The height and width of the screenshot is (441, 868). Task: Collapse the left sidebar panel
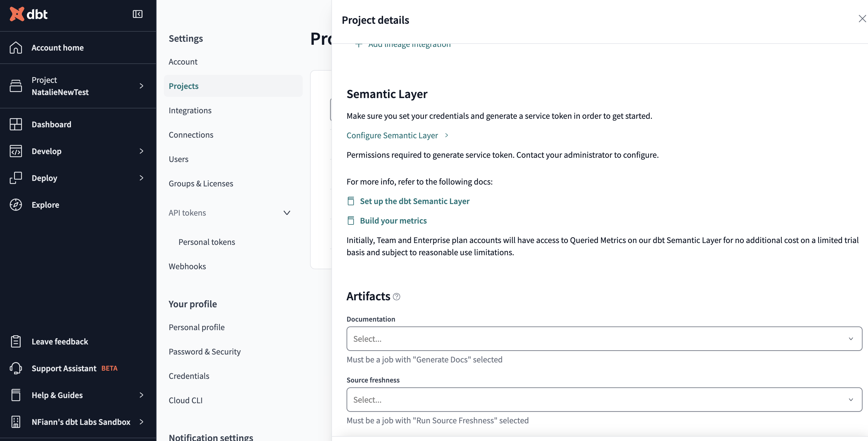(x=137, y=14)
